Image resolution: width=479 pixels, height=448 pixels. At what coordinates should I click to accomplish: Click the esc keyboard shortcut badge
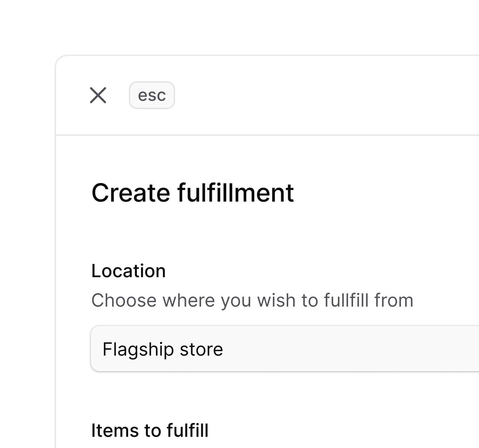152,95
